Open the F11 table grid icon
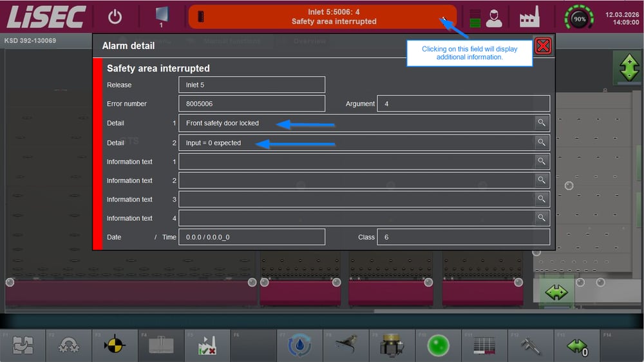Image resolution: width=644 pixels, height=362 pixels. tap(484, 346)
